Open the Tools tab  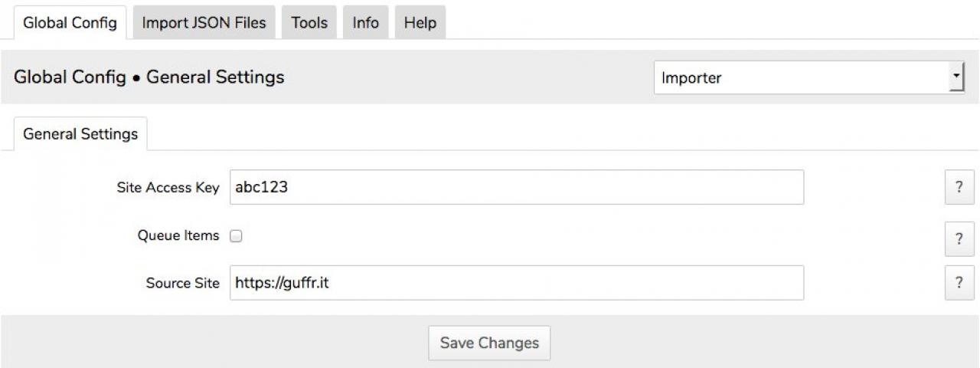click(309, 23)
